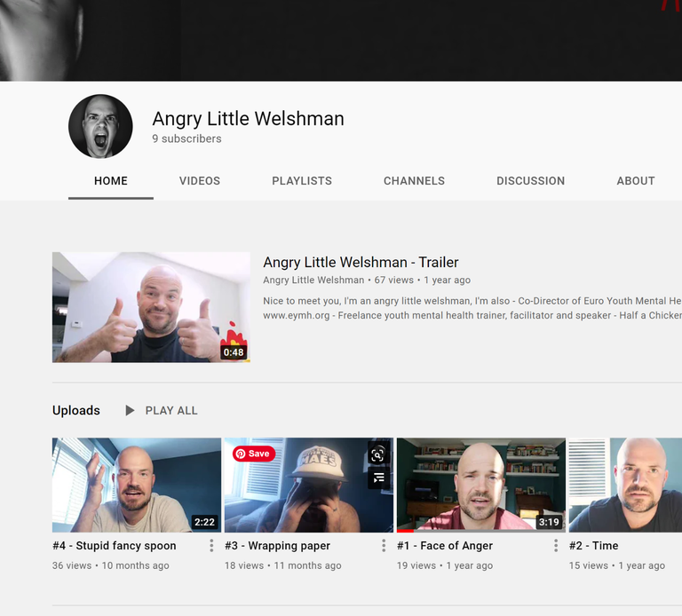This screenshot has height=616, width=682.
Task: Open video title #4 - Stupid fancy spoon
Action: (115, 546)
